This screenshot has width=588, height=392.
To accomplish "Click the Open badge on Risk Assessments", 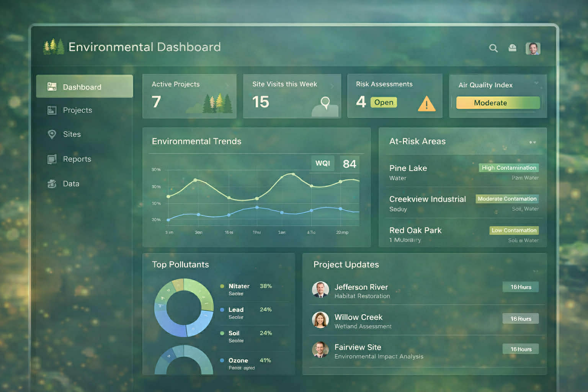I will click(x=383, y=102).
